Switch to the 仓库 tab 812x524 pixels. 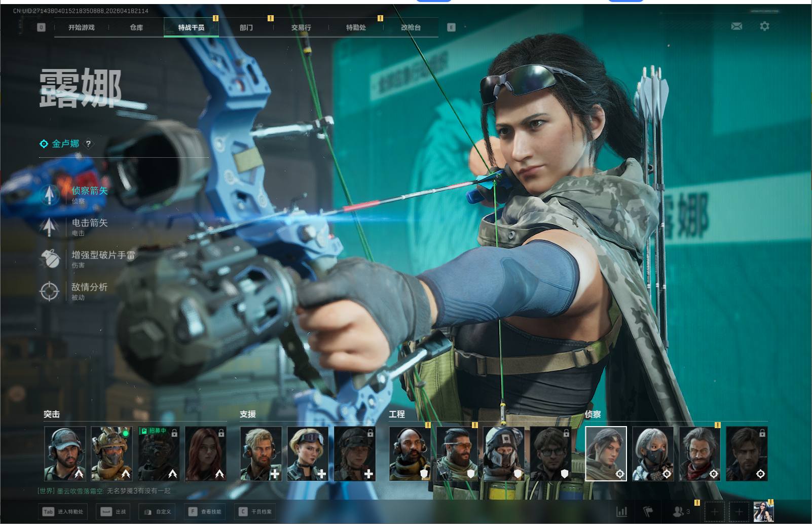(136, 27)
